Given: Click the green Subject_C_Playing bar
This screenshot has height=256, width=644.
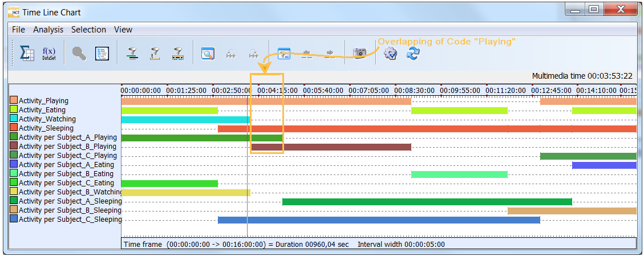Looking at the screenshot, I should point(589,156).
